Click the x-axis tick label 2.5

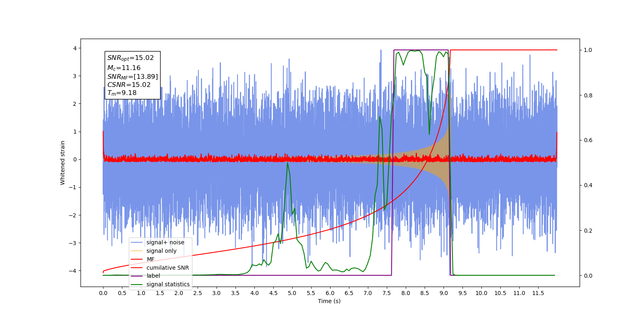[x=198, y=293]
